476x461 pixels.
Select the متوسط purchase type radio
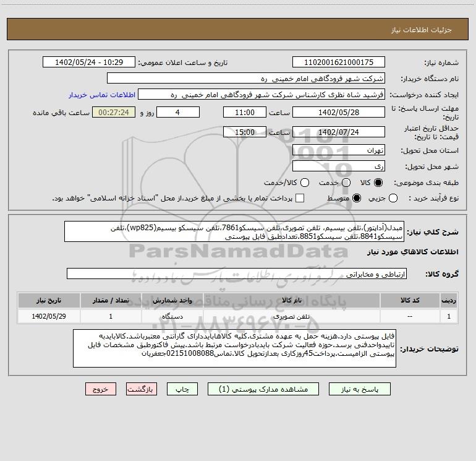(357, 199)
